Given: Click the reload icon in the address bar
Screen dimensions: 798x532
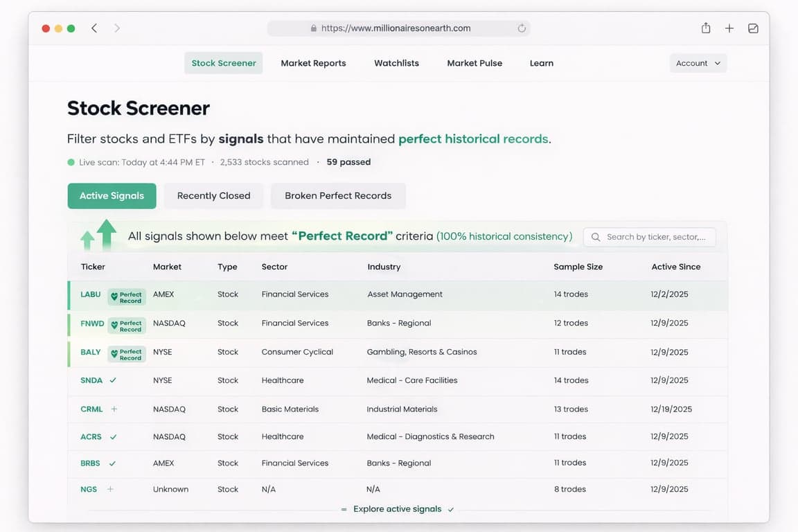Looking at the screenshot, I should tap(522, 28).
